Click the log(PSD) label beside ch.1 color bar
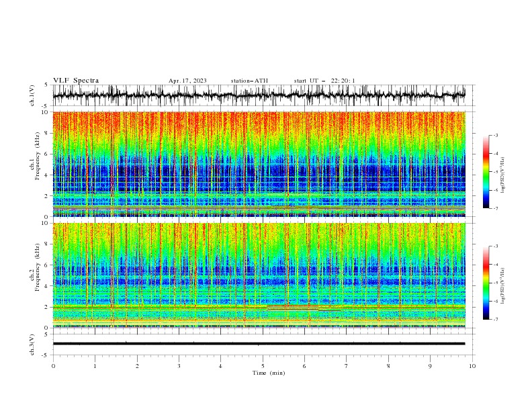The image size is (532, 411). pos(502,175)
